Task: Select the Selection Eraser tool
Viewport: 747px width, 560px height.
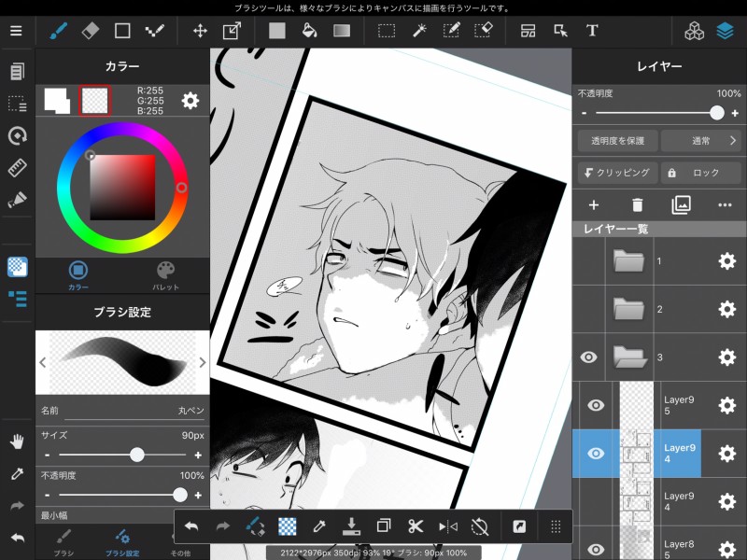Action: coord(484,31)
